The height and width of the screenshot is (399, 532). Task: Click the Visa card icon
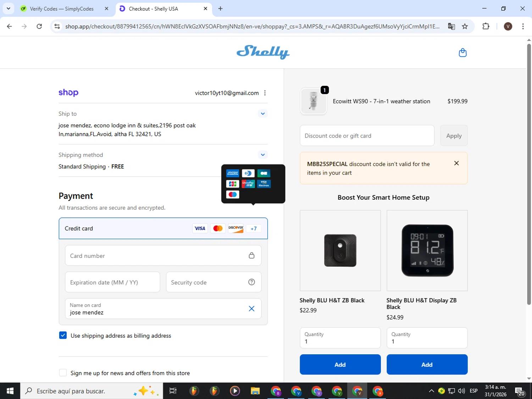(x=200, y=228)
